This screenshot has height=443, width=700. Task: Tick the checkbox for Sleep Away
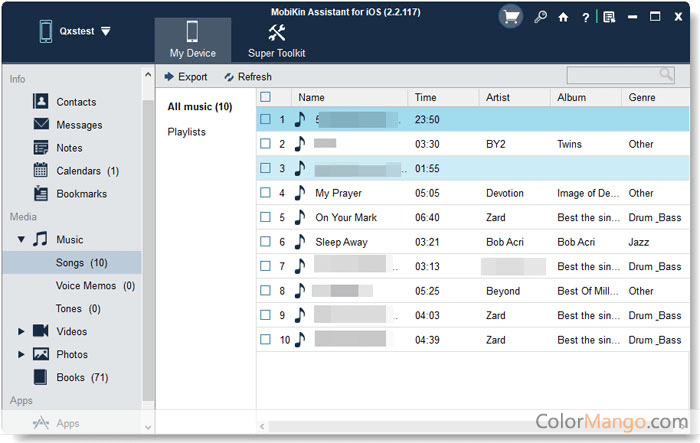click(x=265, y=242)
